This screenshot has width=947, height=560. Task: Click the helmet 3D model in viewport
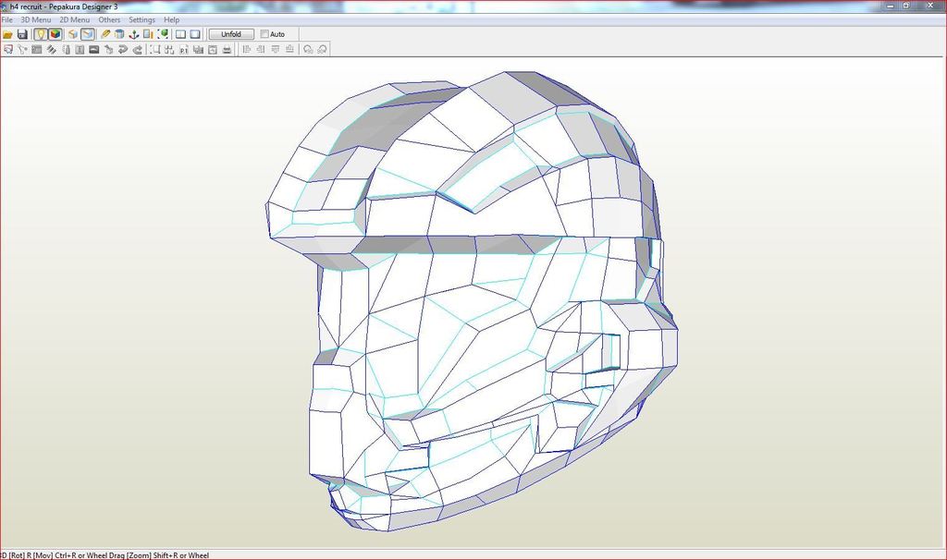(472, 305)
